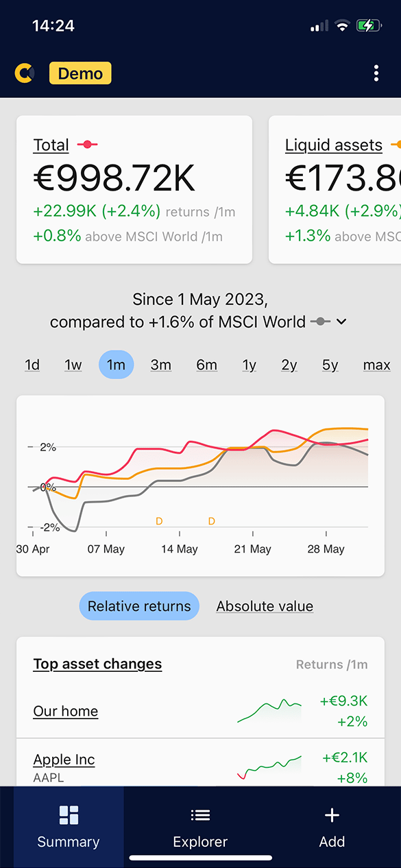Select the 1d time range
401x868 pixels.
pyautogui.click(x=32, y=365)
